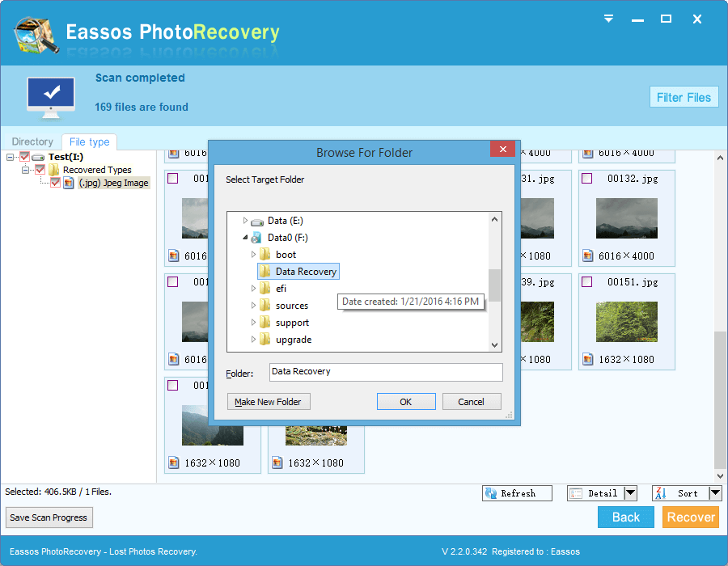
Task: Click the orange Recover button
Action: point(691,517)
